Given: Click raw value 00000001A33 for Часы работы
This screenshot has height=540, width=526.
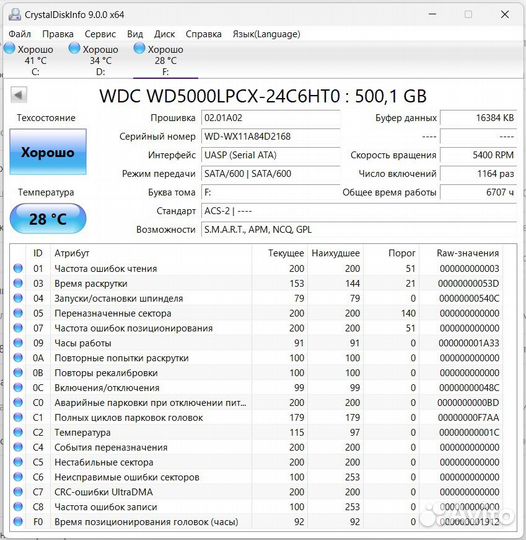Looking at the screenshot, I should tap(468, 343).
